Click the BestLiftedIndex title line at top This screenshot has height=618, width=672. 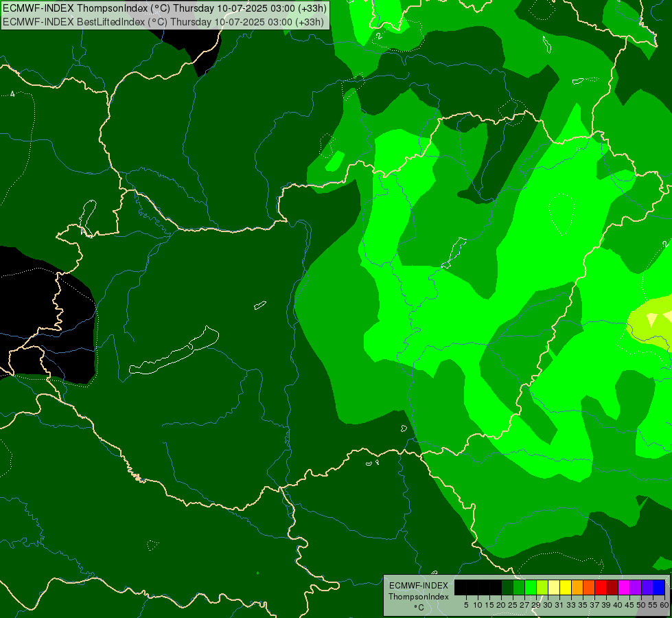click(163, 22)
